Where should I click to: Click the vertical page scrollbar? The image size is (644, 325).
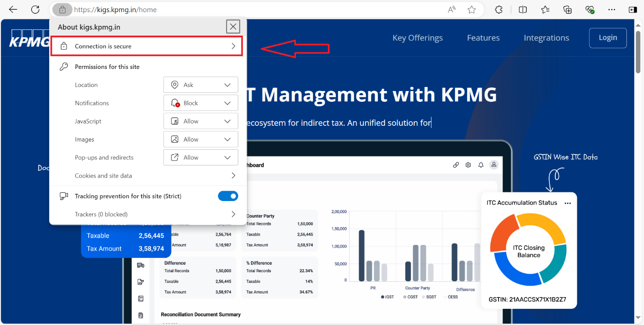[638, 52]
